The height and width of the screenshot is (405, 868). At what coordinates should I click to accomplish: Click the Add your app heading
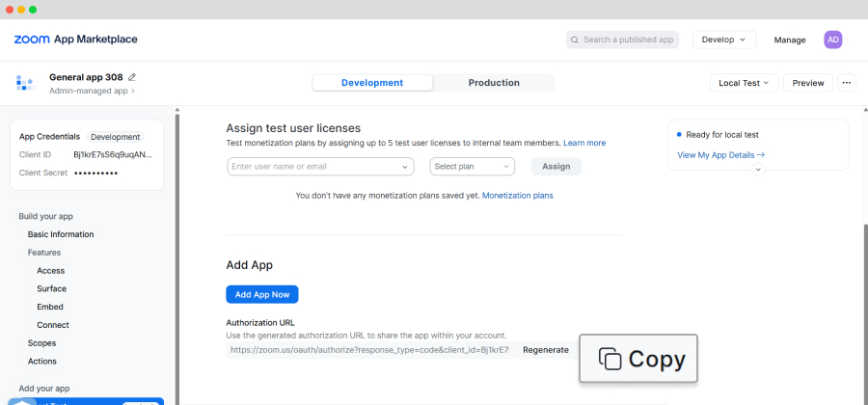coord(44,389)
